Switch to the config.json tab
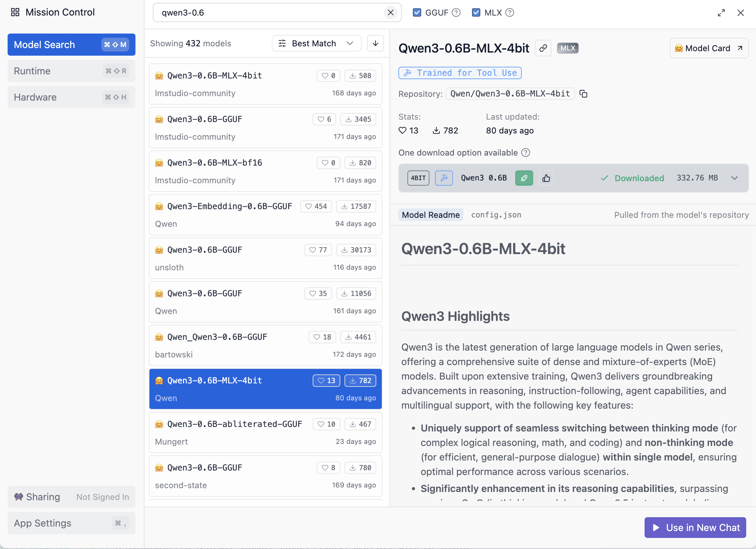This screenshot has height=549, width=756. [496, 215]
